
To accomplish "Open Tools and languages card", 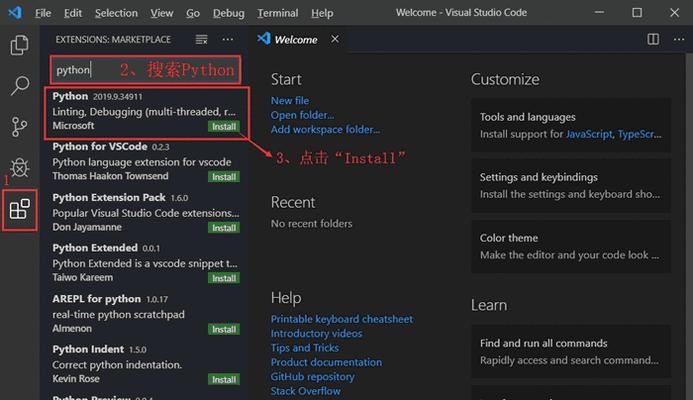I will point(571,125).
